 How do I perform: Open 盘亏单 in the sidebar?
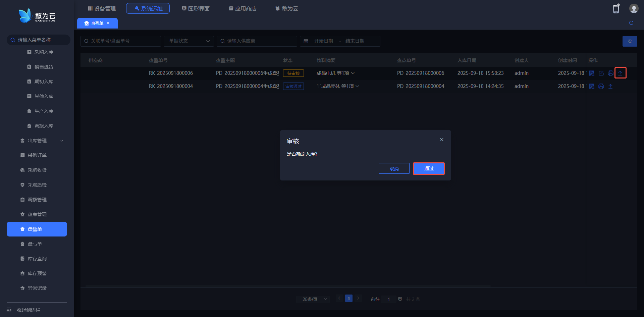pyautogui.click(x=37, y=244)
